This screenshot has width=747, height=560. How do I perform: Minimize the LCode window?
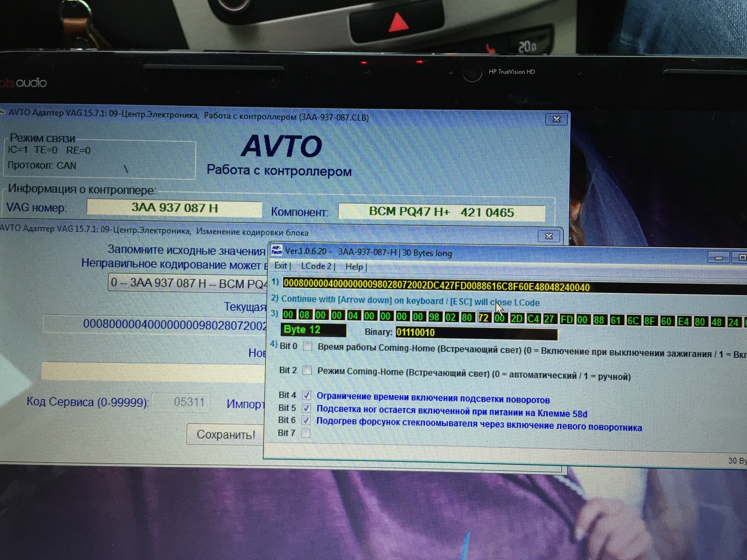click(x=718, y=257)
